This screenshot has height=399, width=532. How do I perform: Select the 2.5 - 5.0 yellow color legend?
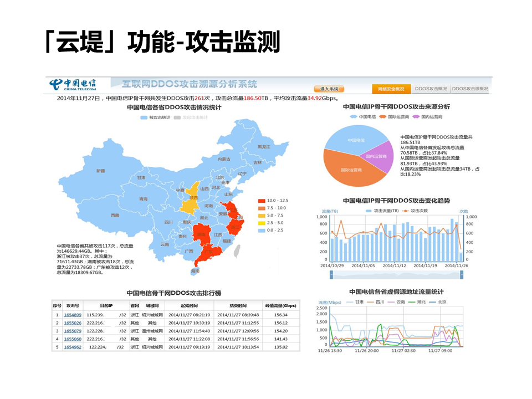click(x=271, y=223)
